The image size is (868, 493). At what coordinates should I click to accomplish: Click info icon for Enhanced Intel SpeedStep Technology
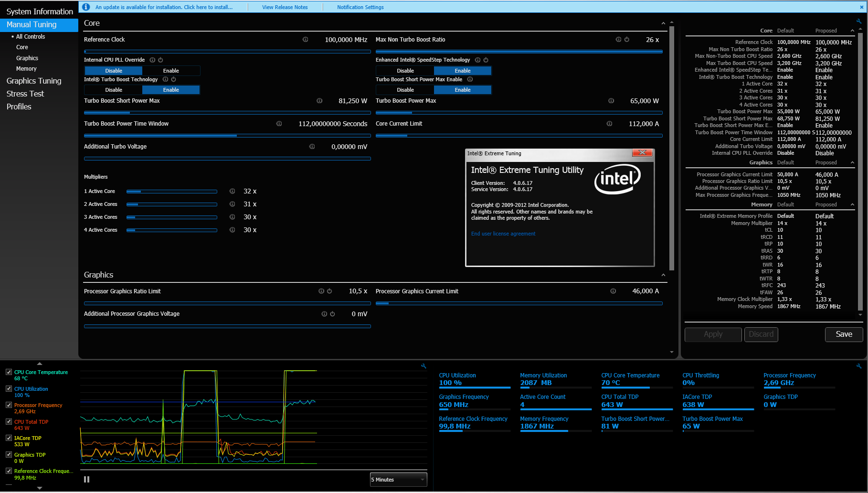tap(477, 60)
